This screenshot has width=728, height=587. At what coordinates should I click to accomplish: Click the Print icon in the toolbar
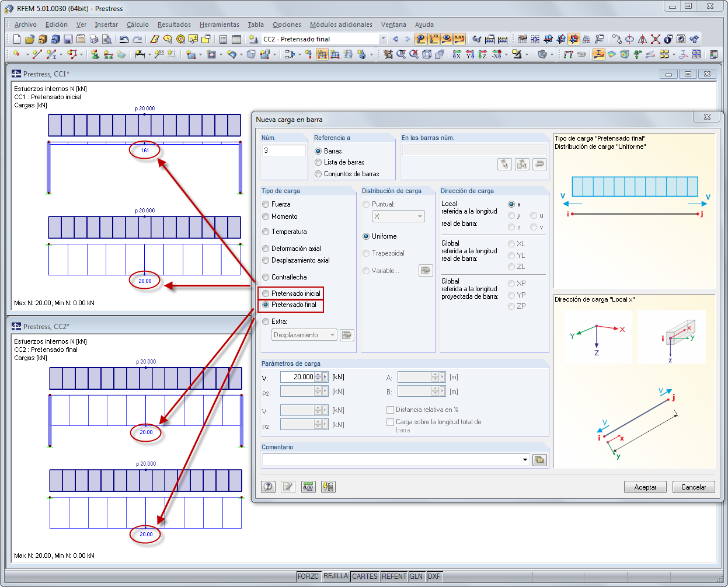pyautogui.click(x=93, y=39)
